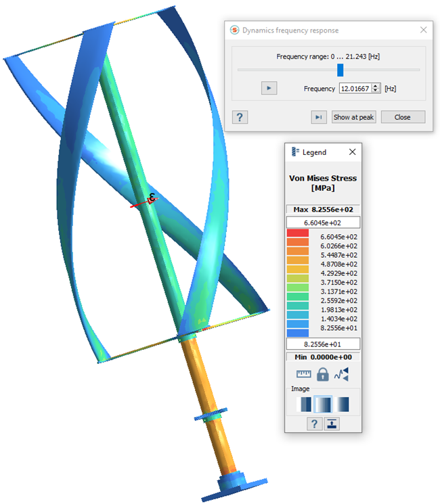The height and width of the screenshot is (504, 440).
Task: Click the skip-to-end button beside Show at peak
Action: (x=319, y=117)
